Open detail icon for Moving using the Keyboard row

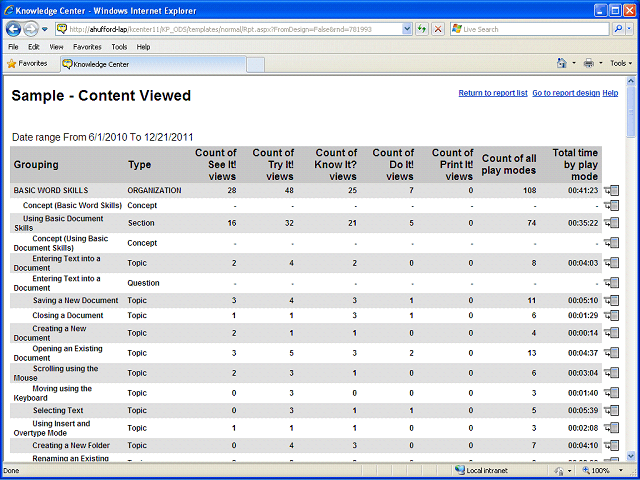click(x=612, y=393)
